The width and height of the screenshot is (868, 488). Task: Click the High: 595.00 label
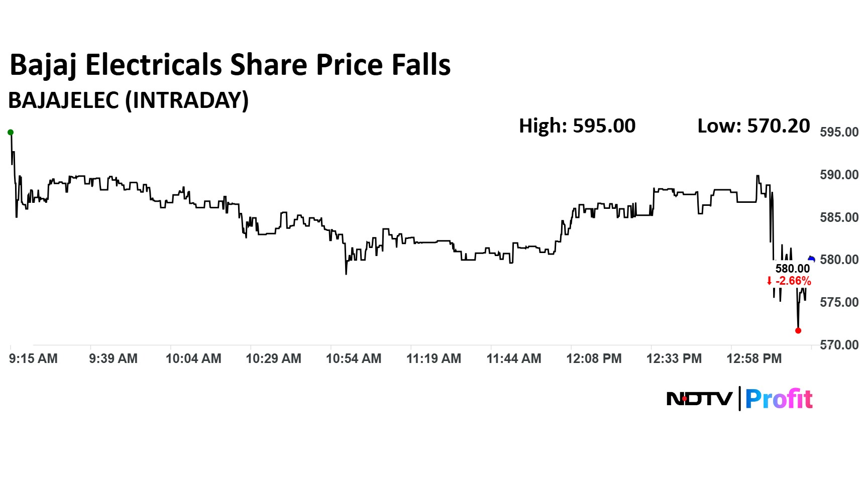[x=577, y=126]
